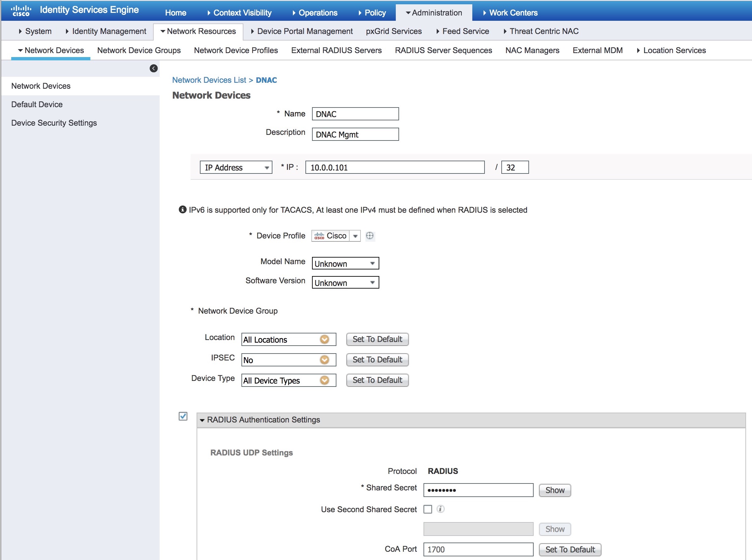Enable Use Second Shared Secret checkbox
The image size is (752, 560).
pyautogui.click(x=428, y=509)
